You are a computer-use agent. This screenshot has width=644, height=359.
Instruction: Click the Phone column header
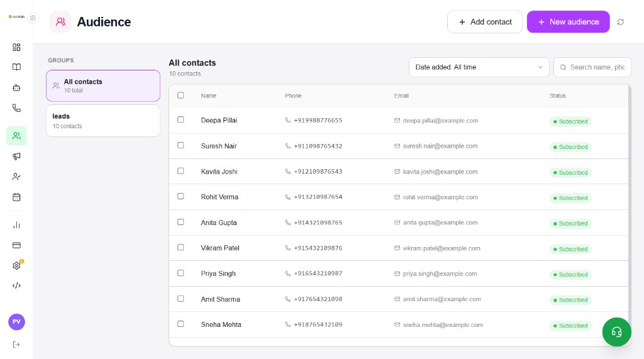(x=293, y=96)
